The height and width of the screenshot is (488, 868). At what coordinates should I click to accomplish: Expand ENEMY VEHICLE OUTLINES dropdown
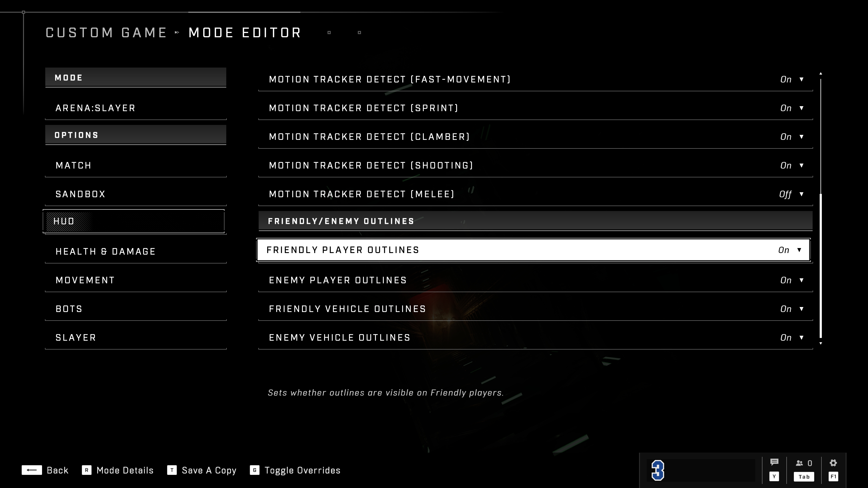(x=801, y=337)
